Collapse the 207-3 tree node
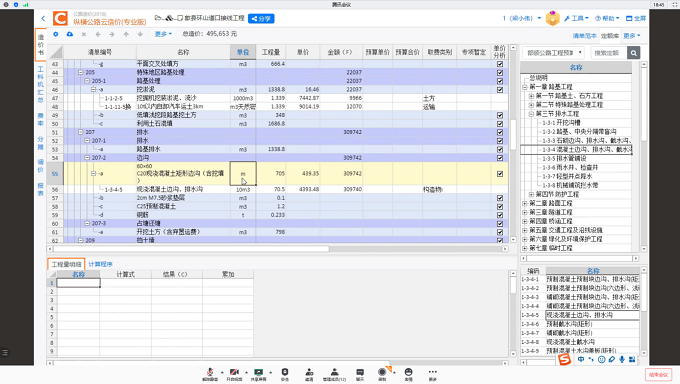This screenshot has width=680, height=384. 87,223
